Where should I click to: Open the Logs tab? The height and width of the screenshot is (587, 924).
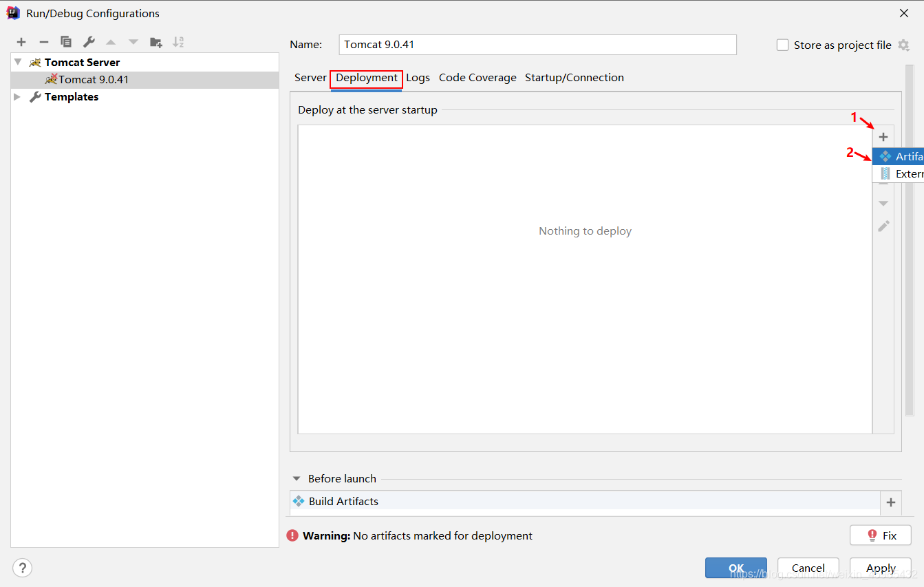click(418, 78)
